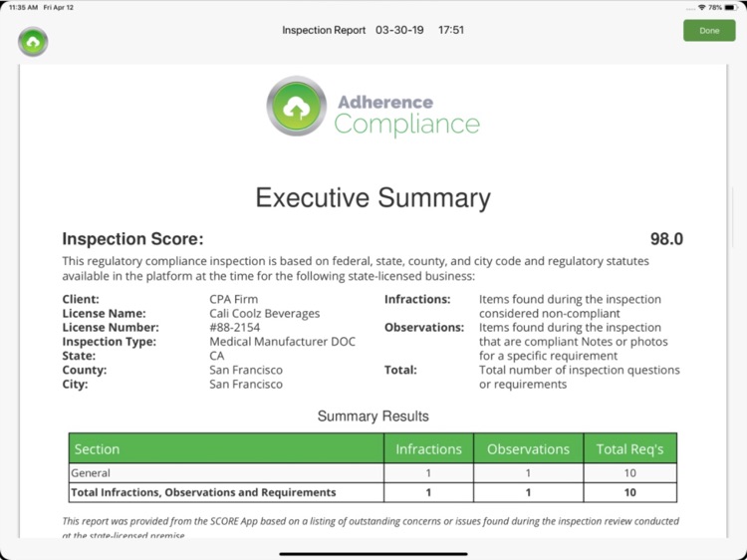Select the CPA Firm client value
Screen dimensions: 747x560
pyautogui.click(x=233, y=299)
